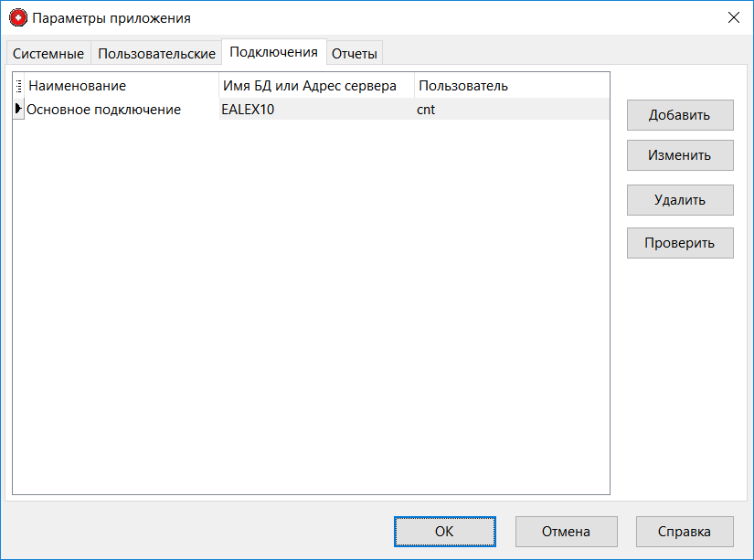Click the row selector arrow beside Основное подключение
The image size is (754, 560).
[18, 109]
